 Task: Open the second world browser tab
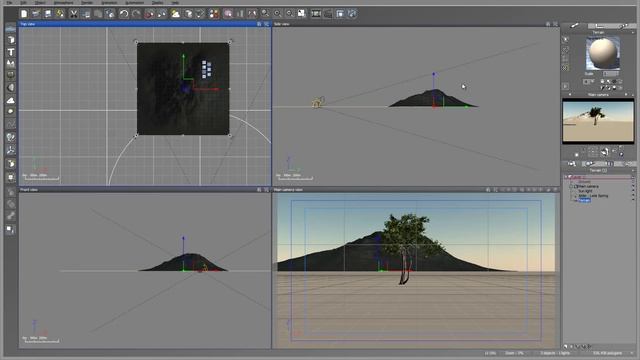point(589,164)
